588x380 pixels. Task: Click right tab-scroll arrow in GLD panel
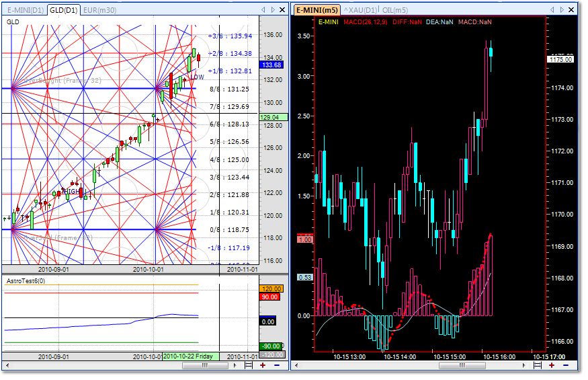(x=273, y=10)
